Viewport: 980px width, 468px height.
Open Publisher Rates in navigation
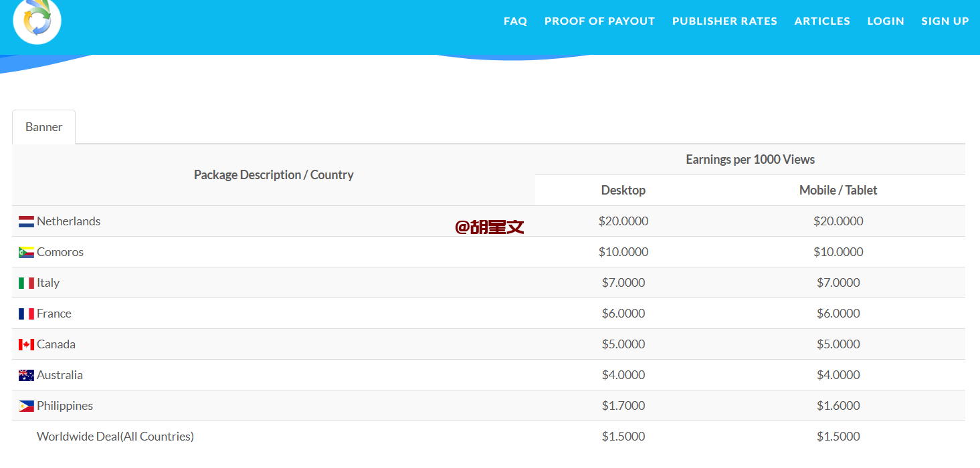[724, 21]
